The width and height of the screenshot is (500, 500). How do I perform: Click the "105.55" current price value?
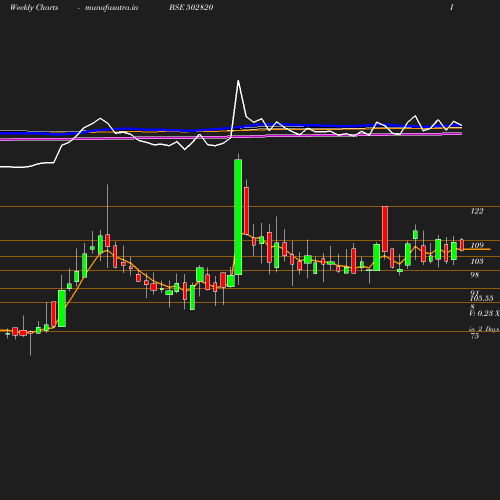pyautogui.click(x=482, y=298)
